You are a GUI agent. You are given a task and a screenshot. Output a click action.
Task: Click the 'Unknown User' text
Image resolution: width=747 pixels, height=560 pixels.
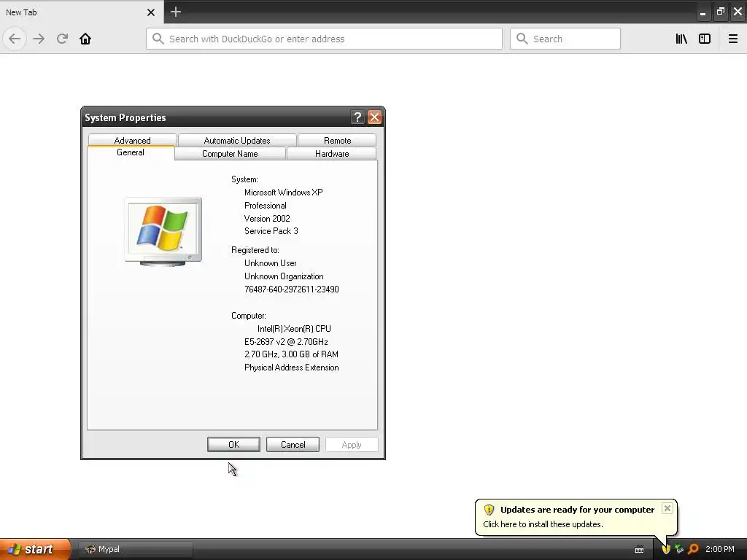coord(270,262)
